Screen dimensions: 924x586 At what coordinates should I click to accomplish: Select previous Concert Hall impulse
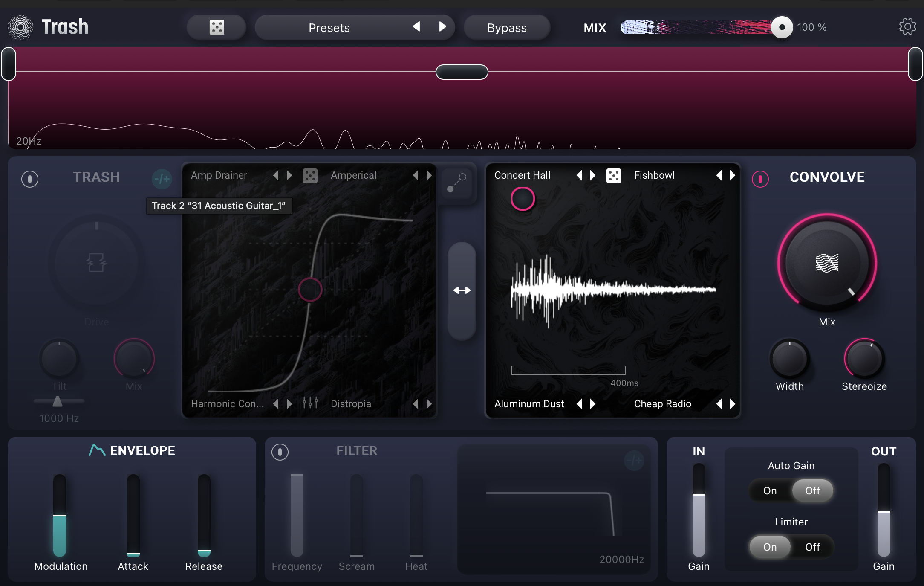579,175
